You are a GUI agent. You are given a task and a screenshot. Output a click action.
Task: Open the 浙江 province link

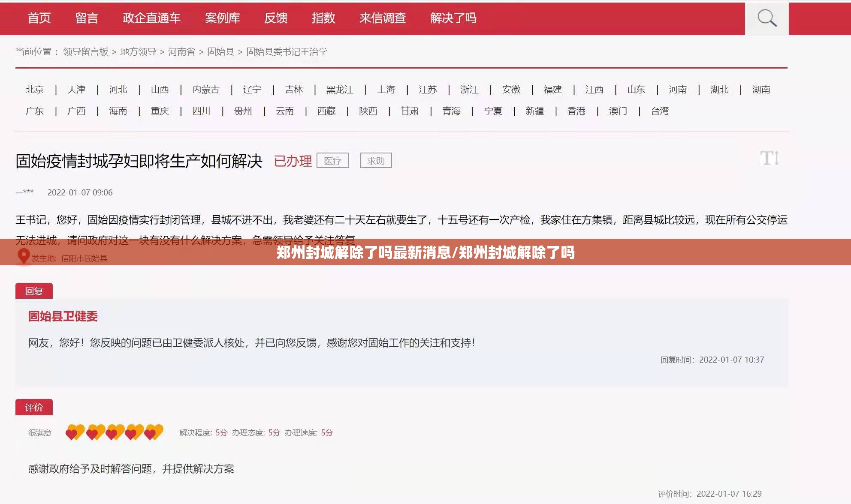(469, 90)
